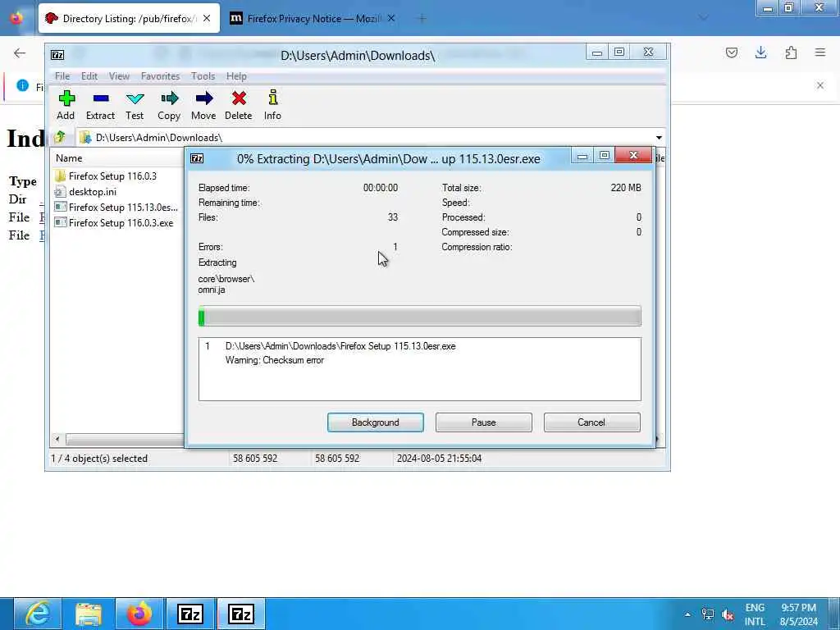Open a new Firefox tab
The width and height of the screenshot is (840, 630).
[422, 18]
